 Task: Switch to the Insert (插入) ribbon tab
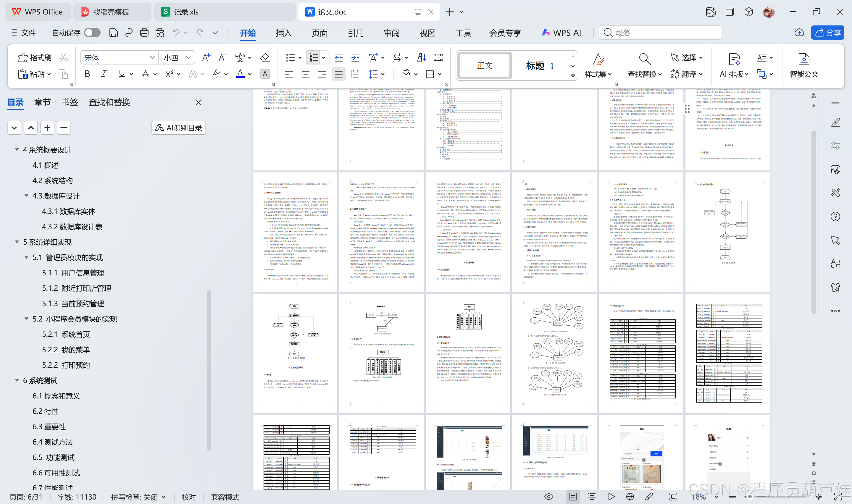(x=283, y=33)
